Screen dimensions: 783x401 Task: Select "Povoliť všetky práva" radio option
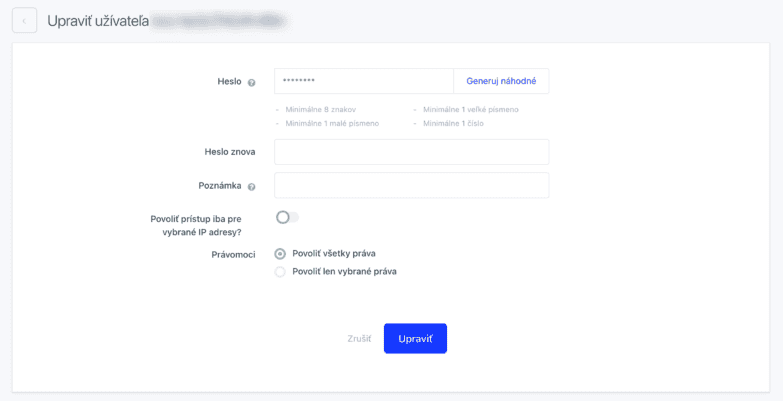tap(280, 254)
